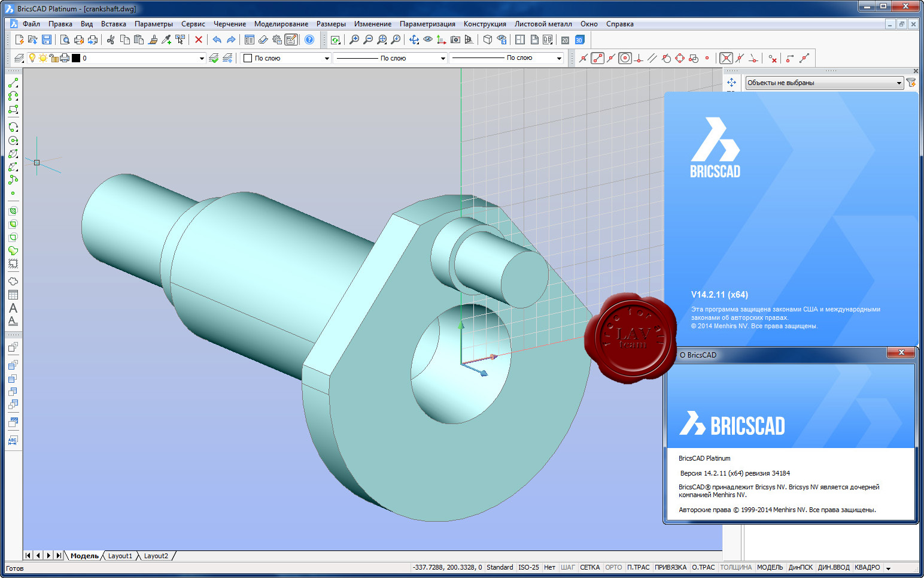The image size is (924, 578).
Task: Click the Zoom In magnifier icon
Action: pos(354,40)
